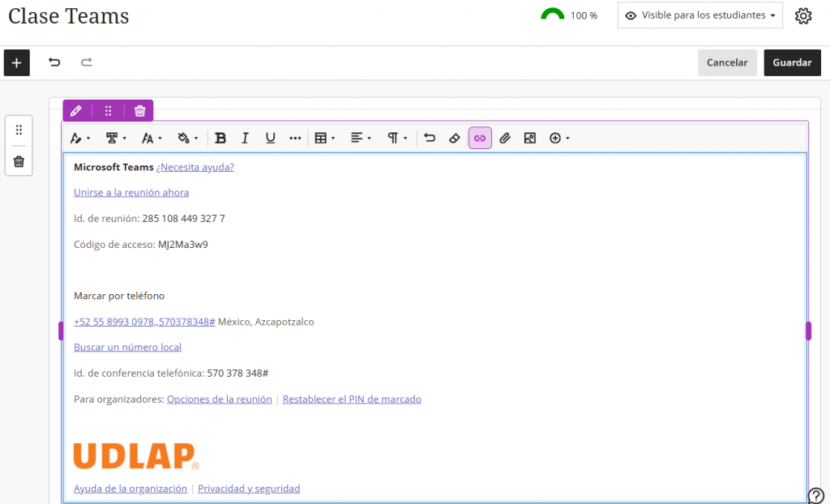The height and width of the screenshot is (504, 830).
Task: Click the left purple resize handle
Action: pos(61,331)
